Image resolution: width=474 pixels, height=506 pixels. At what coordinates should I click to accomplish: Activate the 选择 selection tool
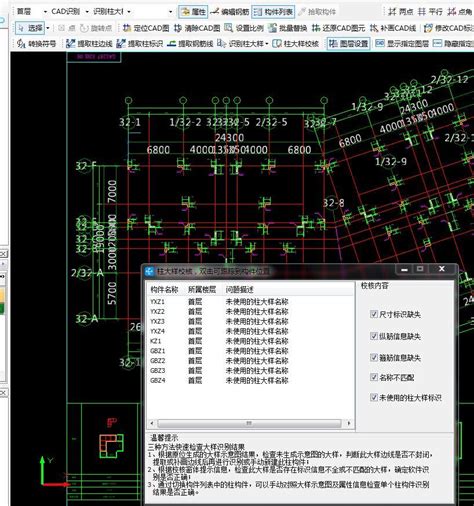pos(30,28)
